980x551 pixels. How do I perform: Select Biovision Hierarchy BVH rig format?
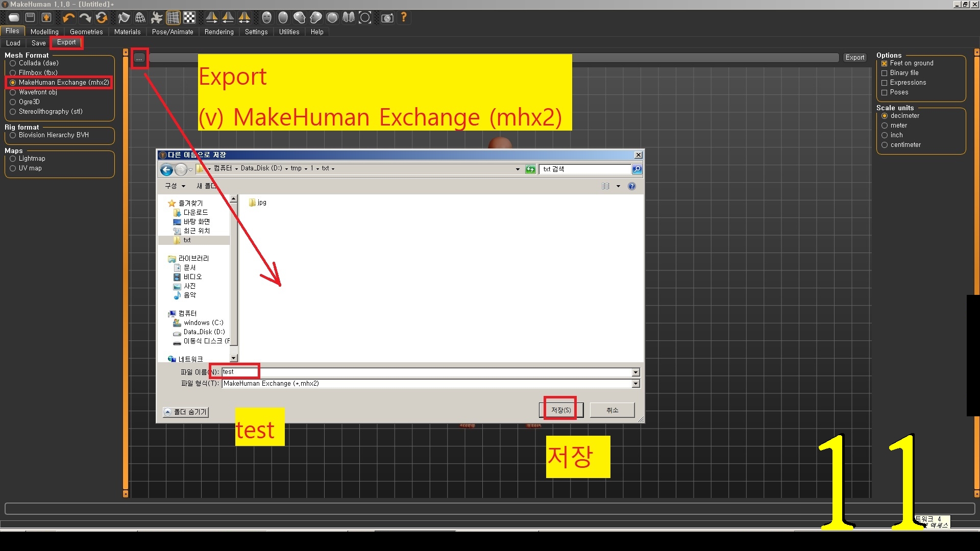tap(49, 135)
